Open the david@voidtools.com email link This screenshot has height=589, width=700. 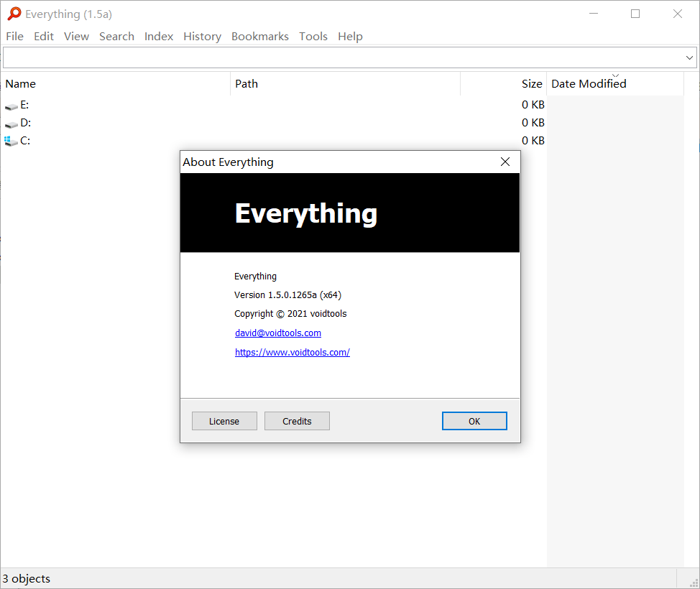coord(278,333)
